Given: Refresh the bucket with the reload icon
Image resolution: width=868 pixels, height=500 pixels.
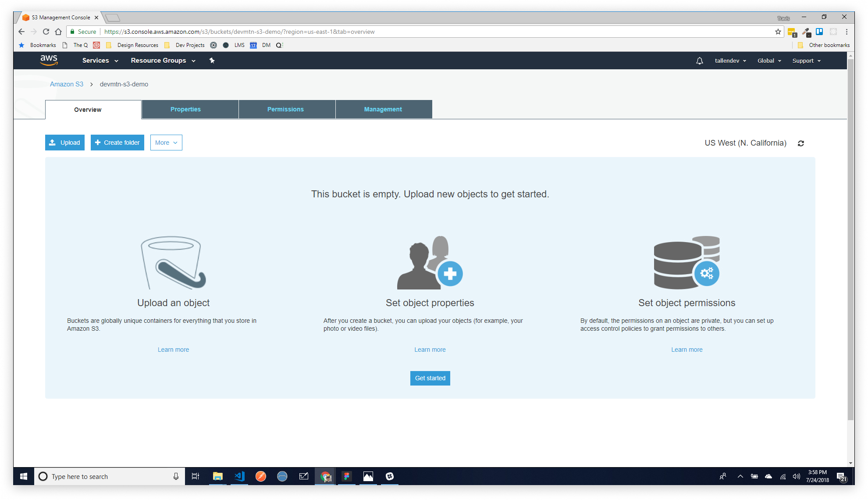Looking at the screenshot, I should pos(800,143).
